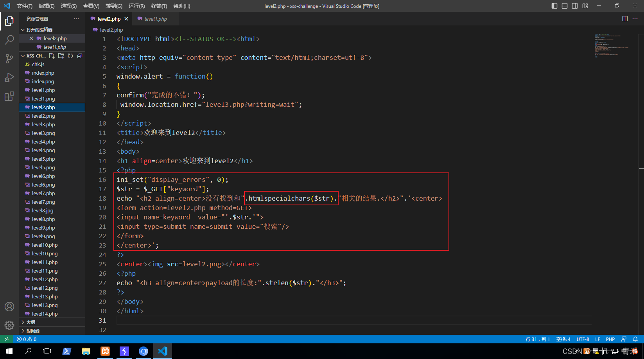This screenshot has height=359, width=644.
Task: Change indentation via spaces: 4 indicator
Action: coord(563,339)
